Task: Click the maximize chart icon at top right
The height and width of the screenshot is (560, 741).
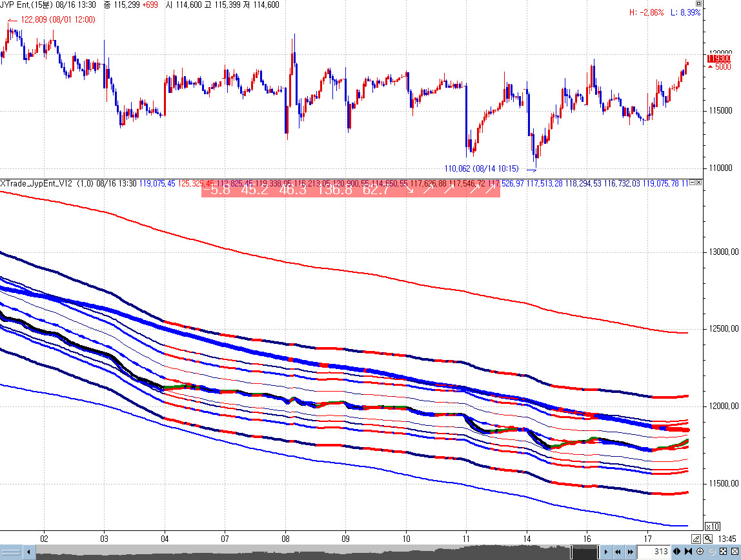Action: 698,3
